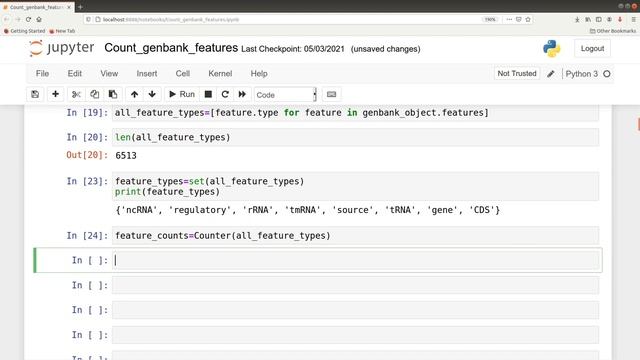Click the browser back arrow
The width and height of the screenshot is (640, 360).
(x=7, y=19)
